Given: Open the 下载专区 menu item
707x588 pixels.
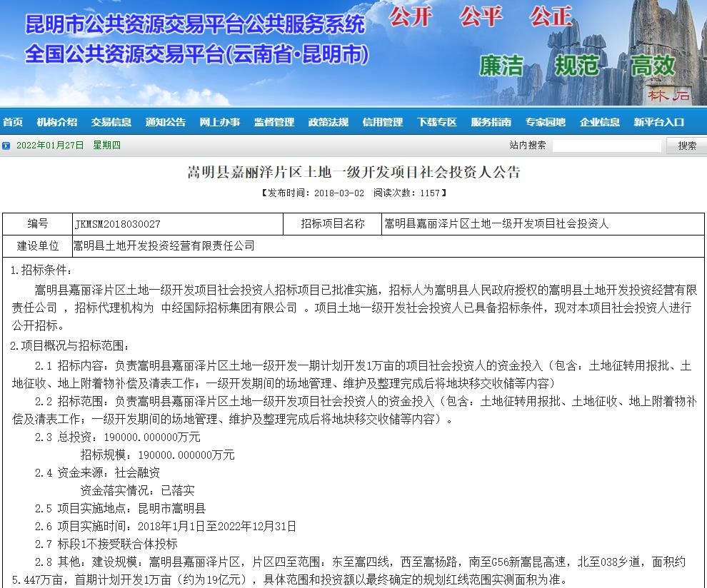Looking at the screenshot, I should coord(438,121).
